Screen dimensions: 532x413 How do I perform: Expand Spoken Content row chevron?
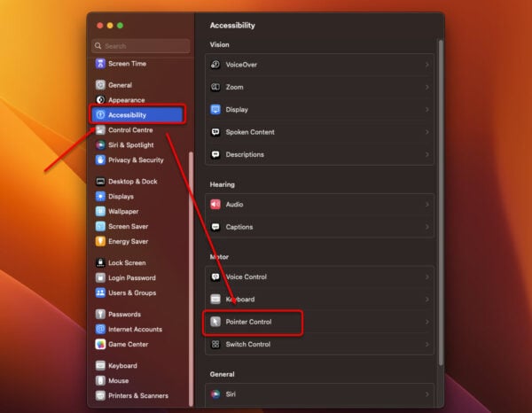pos(427,132)
